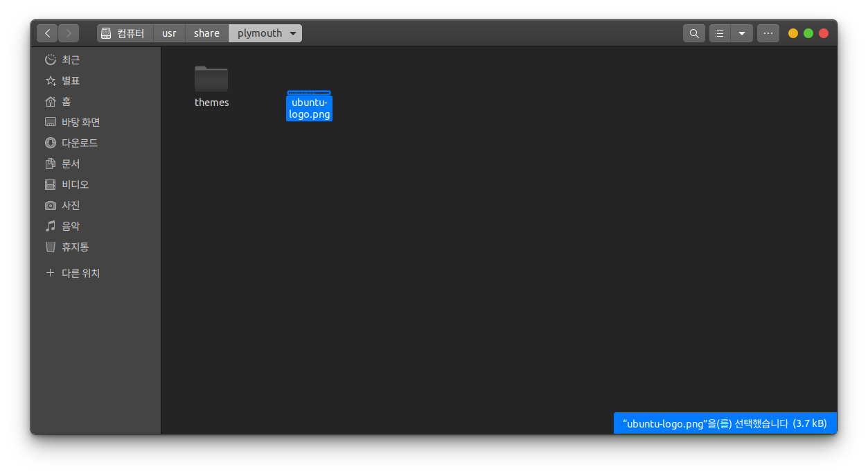Screen dimensions: 868x476
Task: Open the three-dots more menu
Action: click(768, 33)
